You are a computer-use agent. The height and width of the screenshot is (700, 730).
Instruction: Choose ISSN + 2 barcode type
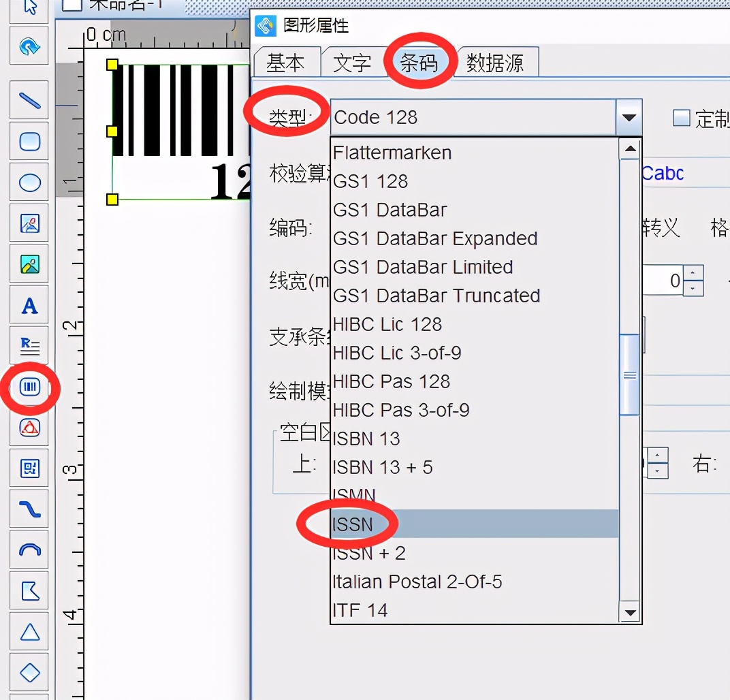(x=475, y=553)
